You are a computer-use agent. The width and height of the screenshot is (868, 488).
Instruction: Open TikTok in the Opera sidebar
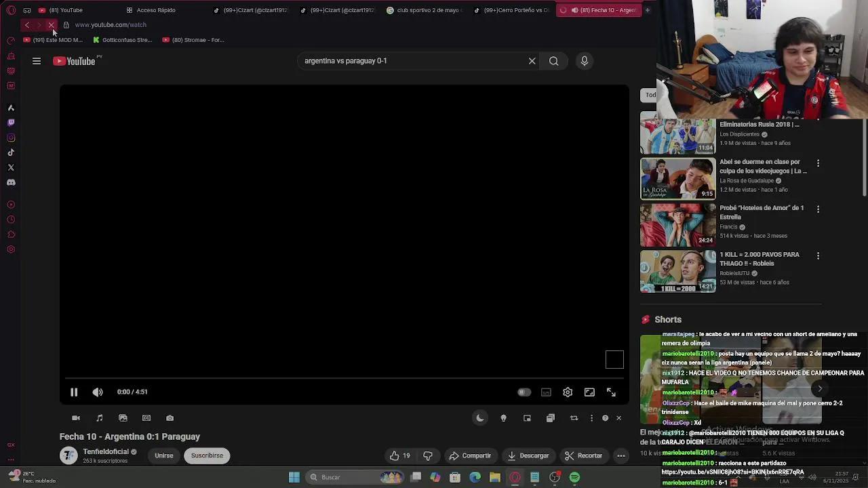[x=11, y=152]
